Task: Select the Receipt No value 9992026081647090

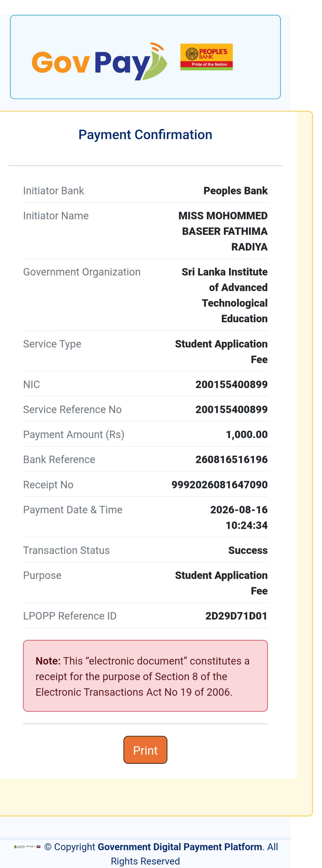Action: coord(219,484)
